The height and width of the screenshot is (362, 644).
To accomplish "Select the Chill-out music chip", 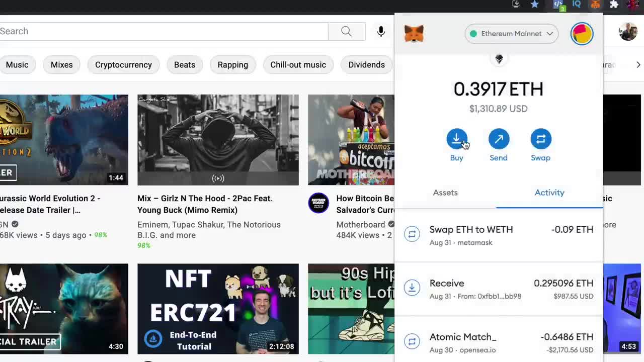I will coord(298,65).
